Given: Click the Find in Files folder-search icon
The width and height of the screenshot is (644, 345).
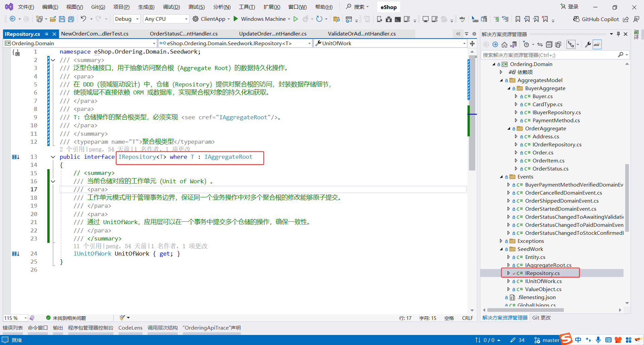Looking at the screenshot, I should [336, 19].
